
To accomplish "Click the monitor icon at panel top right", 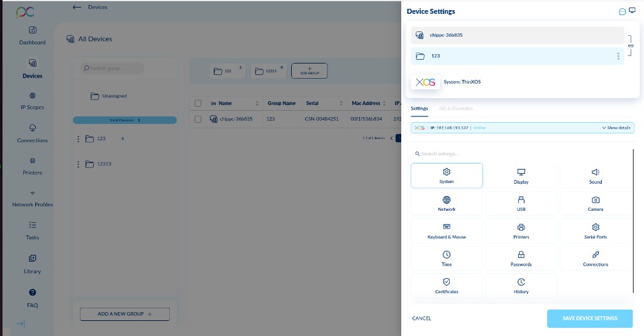I will (x=632, y=10).
